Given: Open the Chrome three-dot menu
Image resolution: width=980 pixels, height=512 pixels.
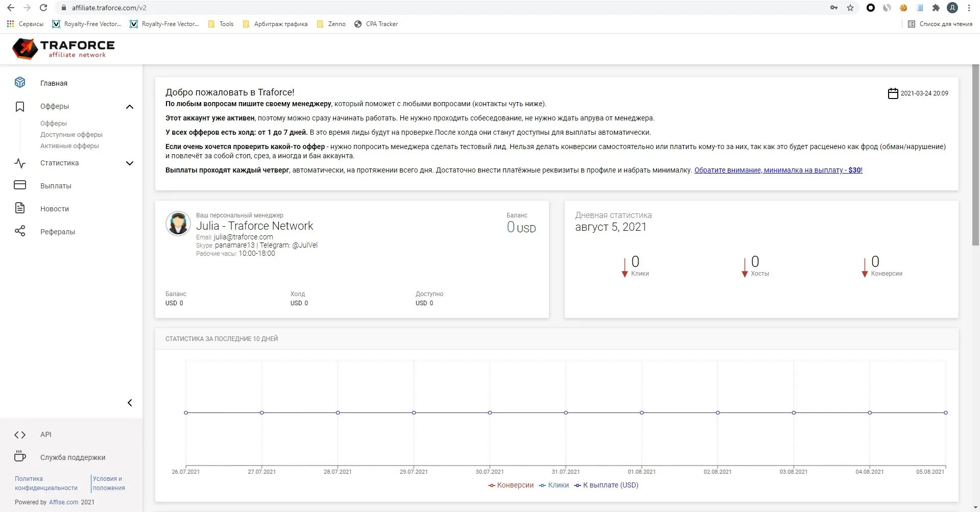Looking at the screenshot, I should pyautogui.click(x=969, y=8).
